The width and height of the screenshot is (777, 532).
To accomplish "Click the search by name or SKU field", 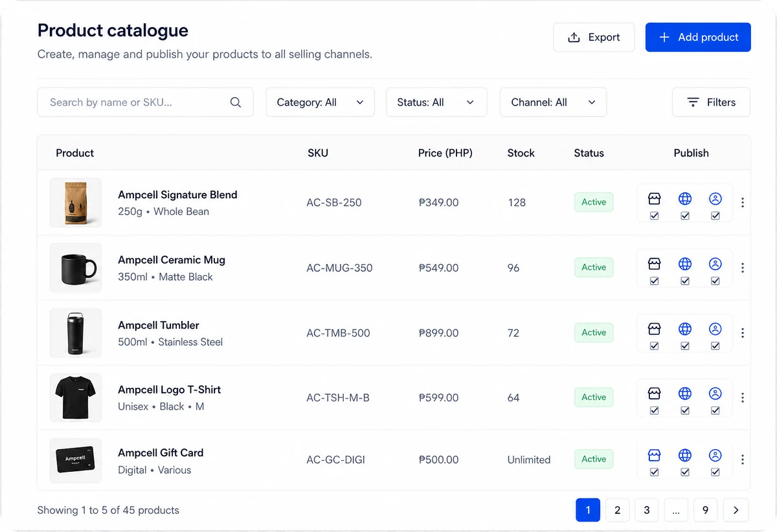I will point(145,102).
